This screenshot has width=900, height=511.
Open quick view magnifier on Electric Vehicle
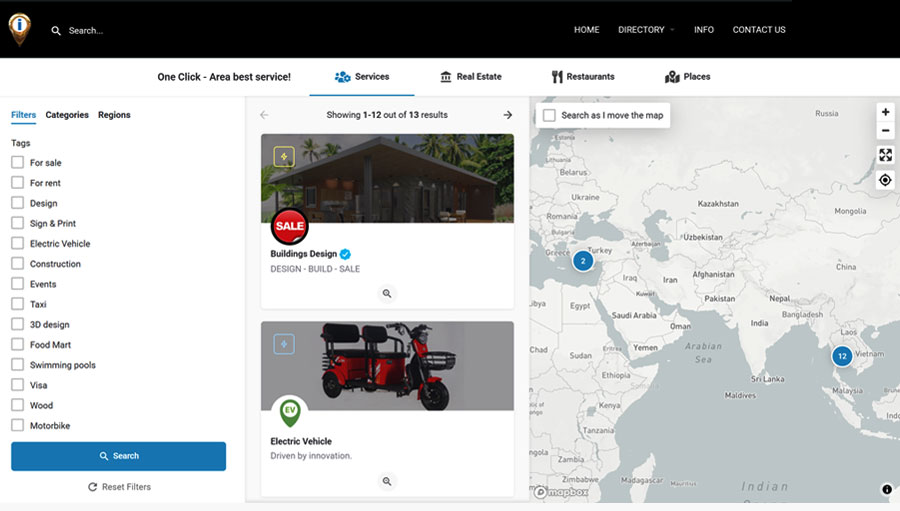[387, 481]
